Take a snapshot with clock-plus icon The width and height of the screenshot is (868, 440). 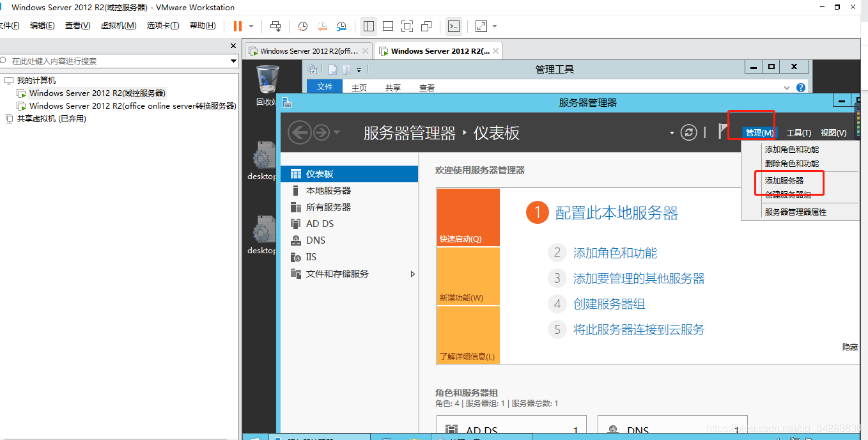pos(303,26)
